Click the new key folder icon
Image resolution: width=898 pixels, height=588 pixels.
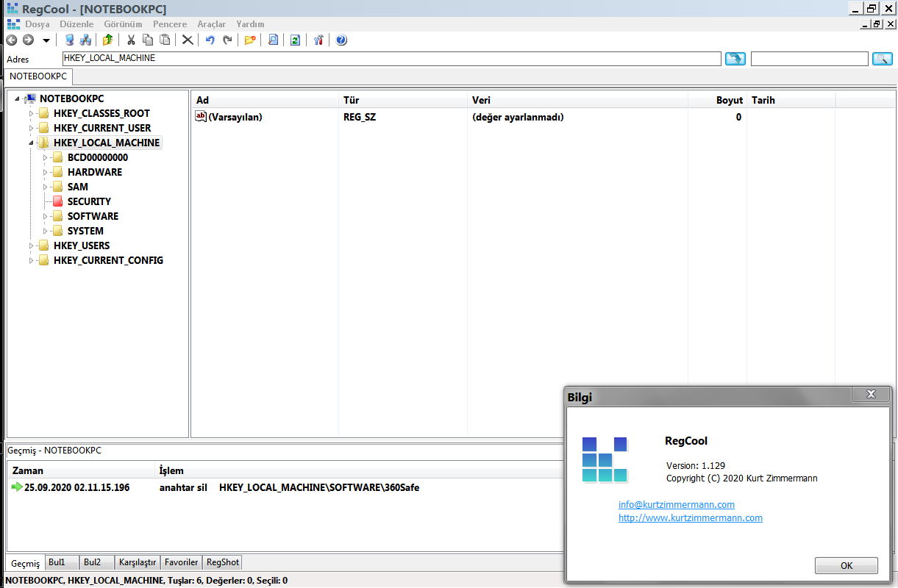click(250, 40)
